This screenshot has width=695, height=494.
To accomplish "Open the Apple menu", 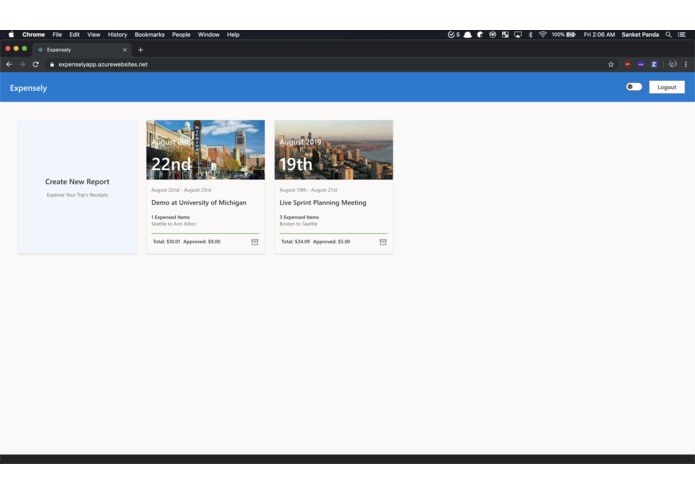I will point(11,35).
